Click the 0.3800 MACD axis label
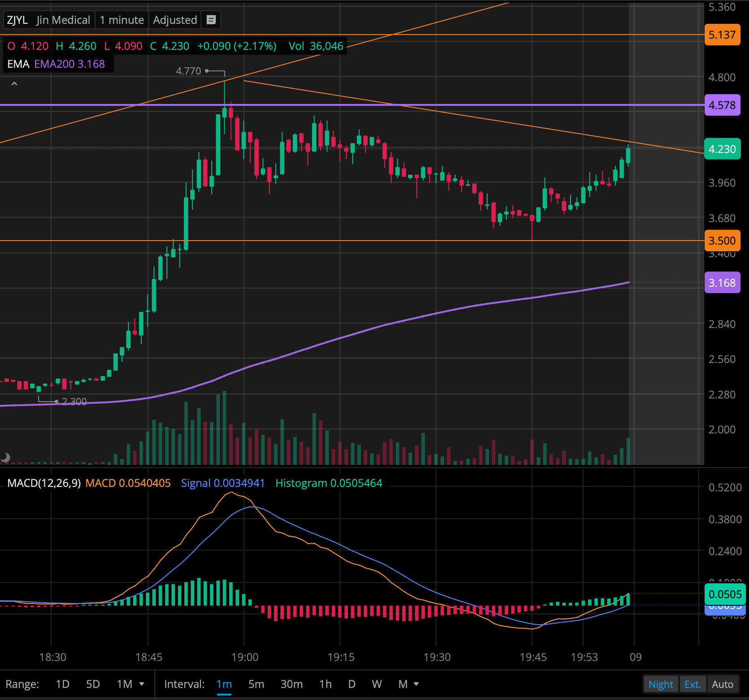This screenshot has height=700, width=749. pyautogui.click(x=725, y=519)
